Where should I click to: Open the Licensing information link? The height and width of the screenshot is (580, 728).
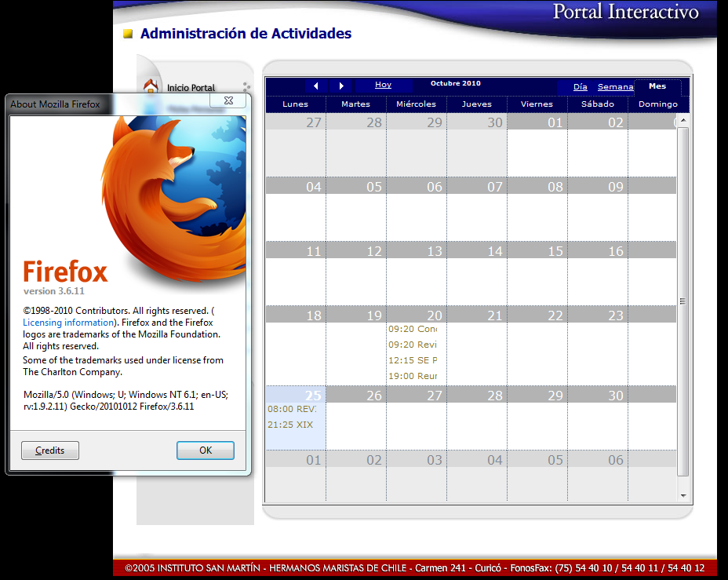[68, 323]
